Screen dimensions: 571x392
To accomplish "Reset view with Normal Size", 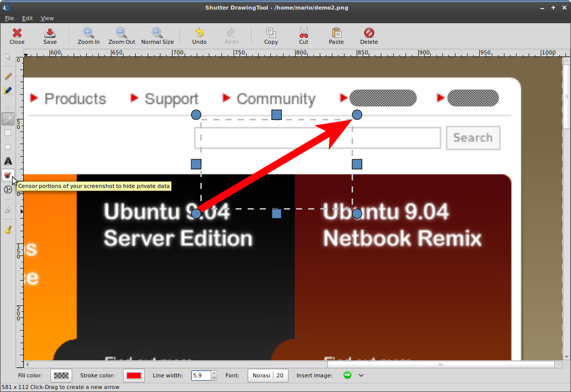I will point(157,36).
